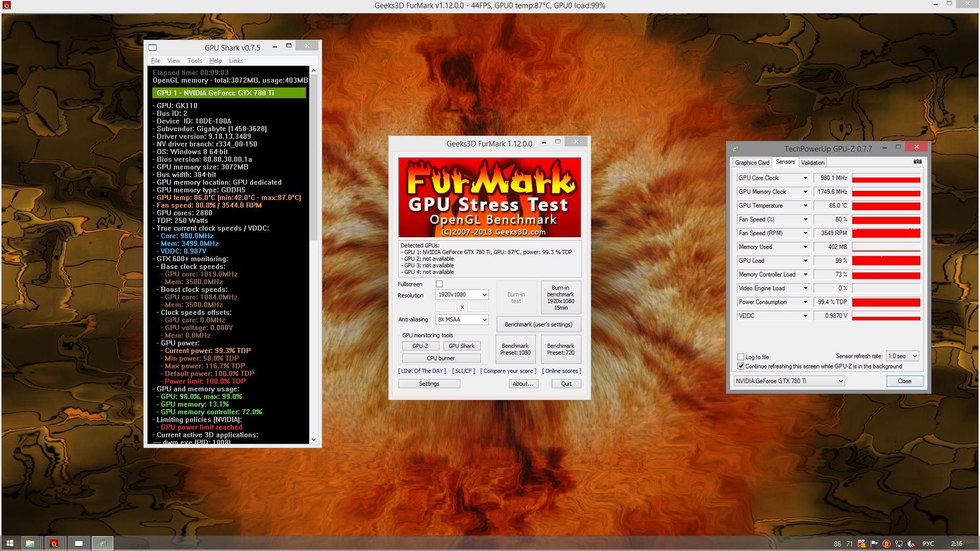The height and width of the screenshot is (551, 980).
Task: Open the Tools menu in GPU Shark
Action: tap(194, 61)
